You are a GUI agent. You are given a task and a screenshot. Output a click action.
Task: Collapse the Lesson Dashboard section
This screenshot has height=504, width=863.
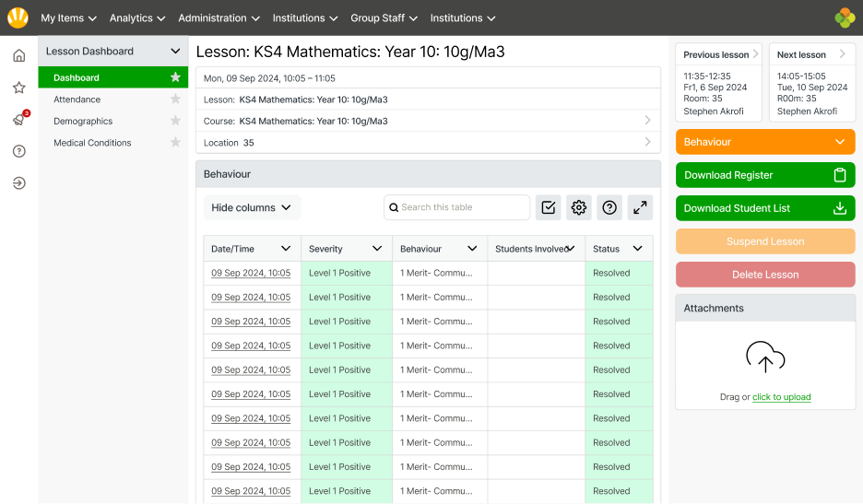175,52
